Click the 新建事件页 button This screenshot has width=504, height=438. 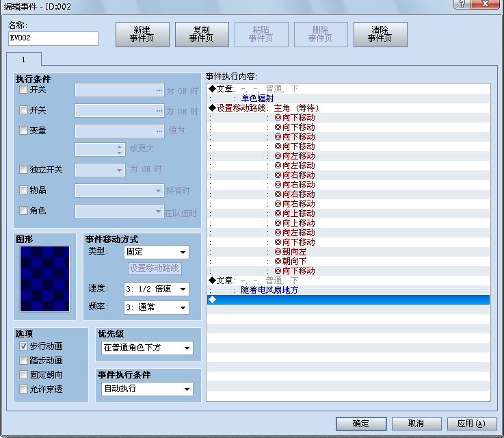tap(142, 34)
